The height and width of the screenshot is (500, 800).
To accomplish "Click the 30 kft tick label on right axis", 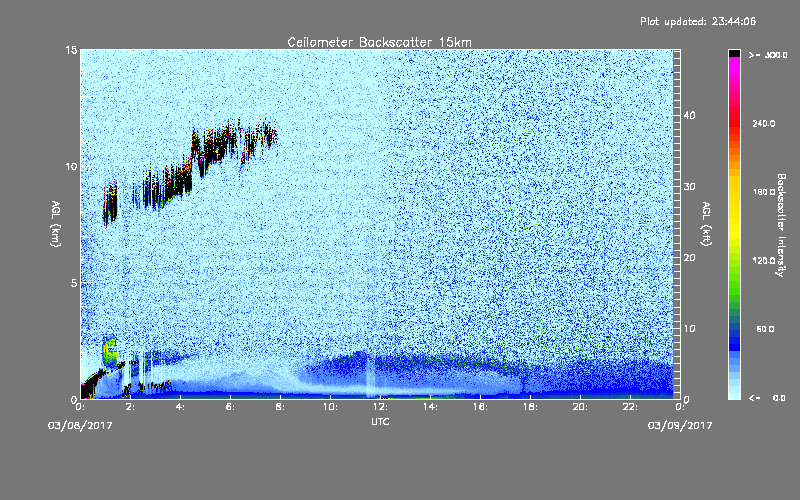I will [689, 186].
